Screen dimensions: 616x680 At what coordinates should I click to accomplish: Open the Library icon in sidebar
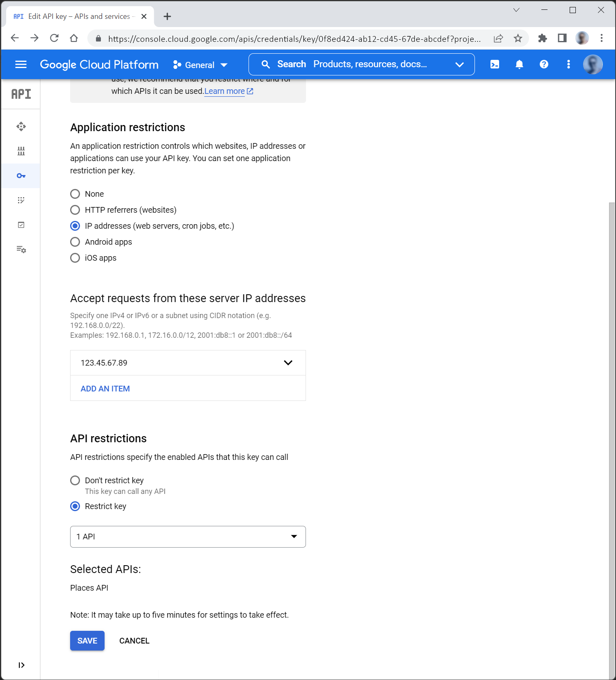pyautogui.click(x=21, y=151)
